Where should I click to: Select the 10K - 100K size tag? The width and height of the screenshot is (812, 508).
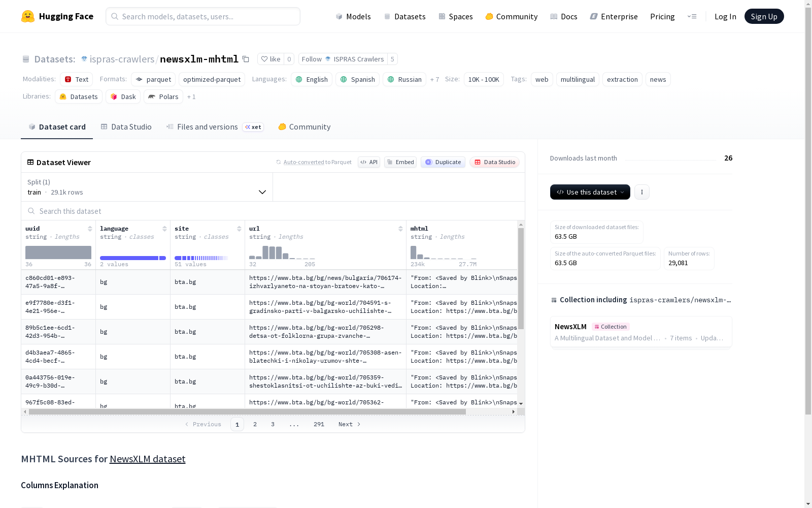tap(484, 79)
